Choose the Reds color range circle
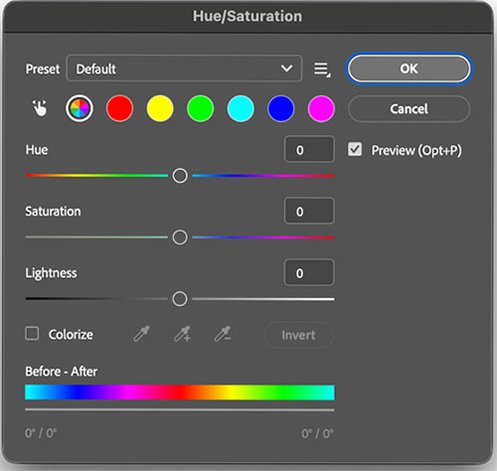This screenshot has height=471, width=497. pyautogui.click(x=120, y=108)
